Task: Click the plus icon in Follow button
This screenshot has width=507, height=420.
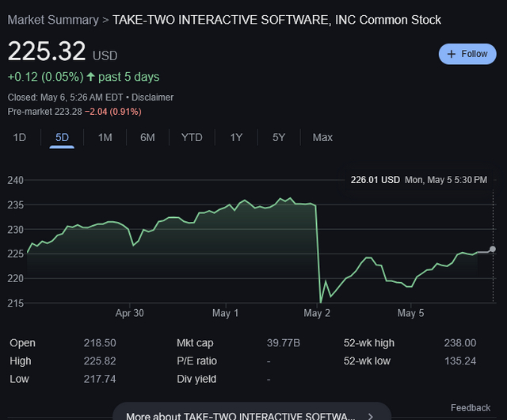Action: (451, 54)
